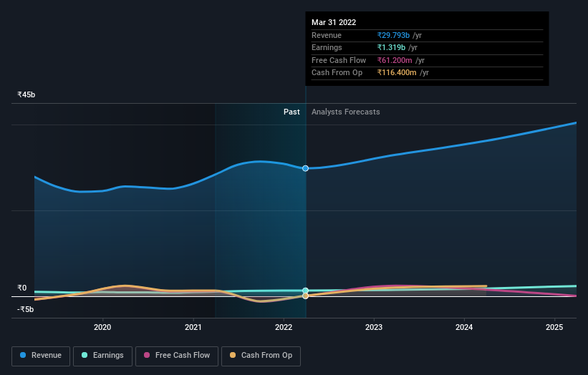This screenshot has height=375, width=588.
Task: Click the ₹61.200m free cash flow value
Action: coord(395,60)
